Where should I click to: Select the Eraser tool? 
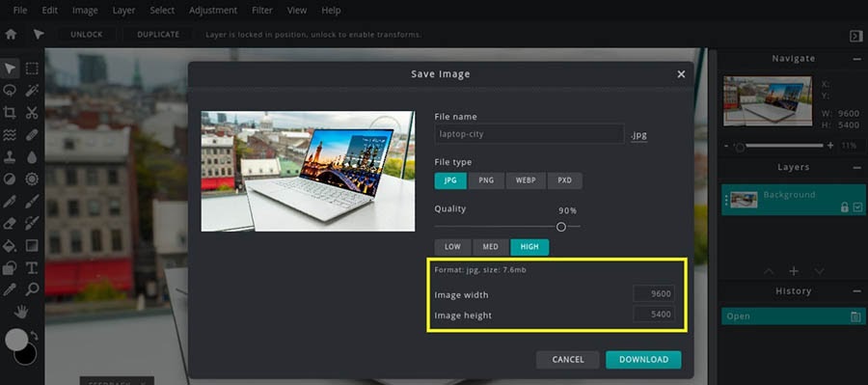(x=10, y=223)
